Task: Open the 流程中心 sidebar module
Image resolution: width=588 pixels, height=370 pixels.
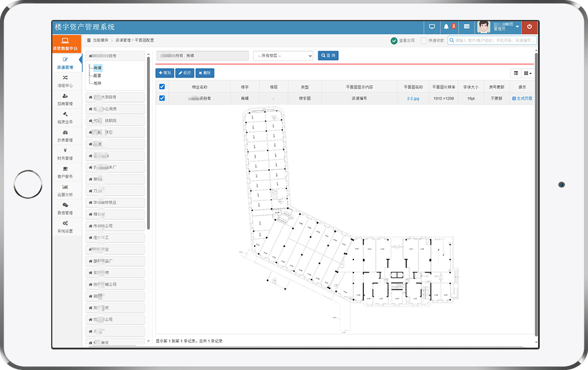Action: 65,81
